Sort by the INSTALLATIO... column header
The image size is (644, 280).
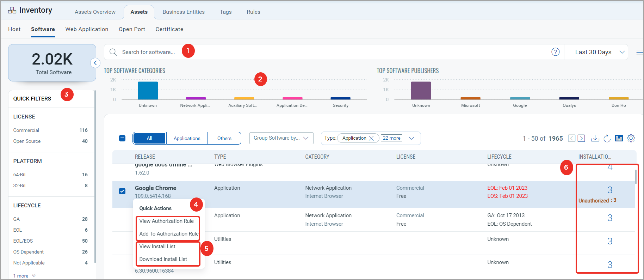[595, 157]
